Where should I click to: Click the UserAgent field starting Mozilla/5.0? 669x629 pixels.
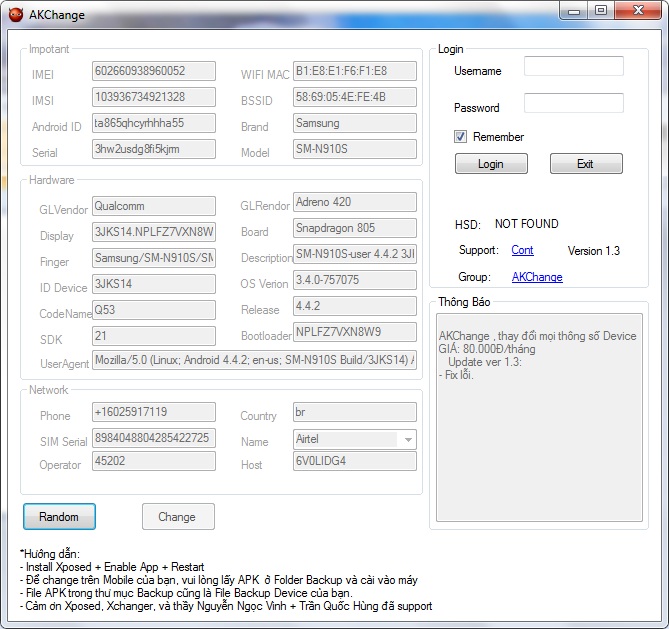coord(254,360)
